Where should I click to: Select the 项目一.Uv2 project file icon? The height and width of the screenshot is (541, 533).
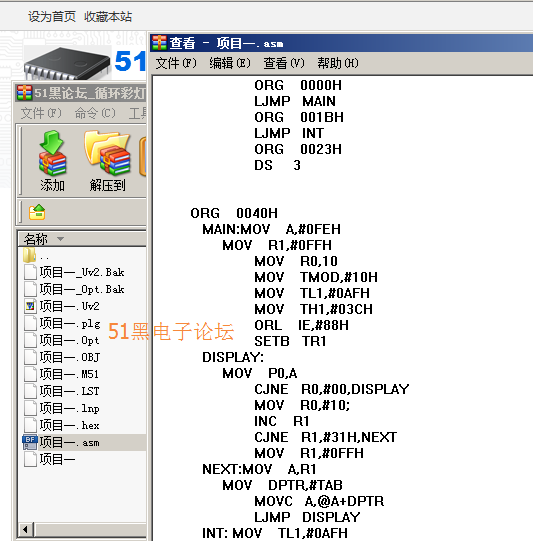point(30,306)
